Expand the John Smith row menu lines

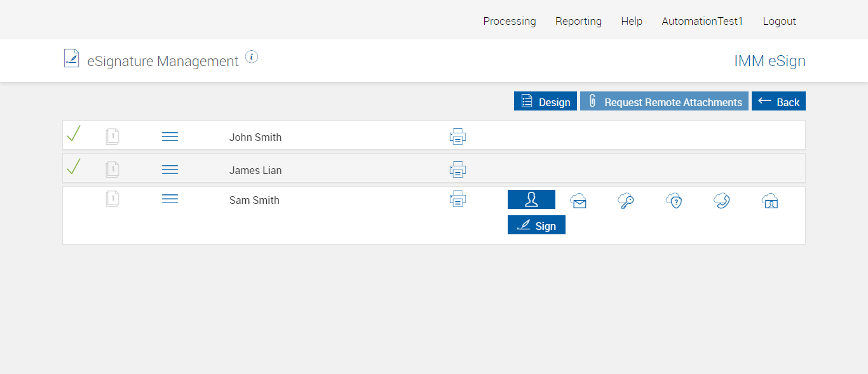tap(170, 137)
